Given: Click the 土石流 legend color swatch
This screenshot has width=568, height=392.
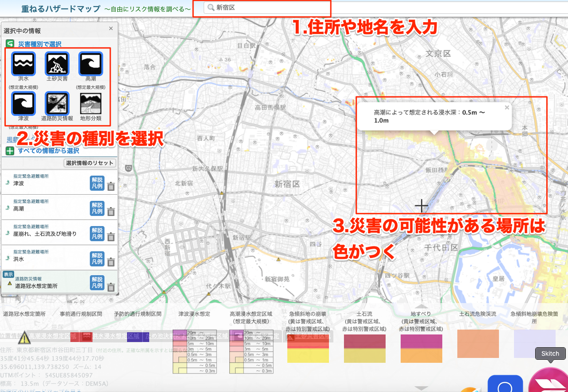Looking at the screenshot, I should point(365,349).
